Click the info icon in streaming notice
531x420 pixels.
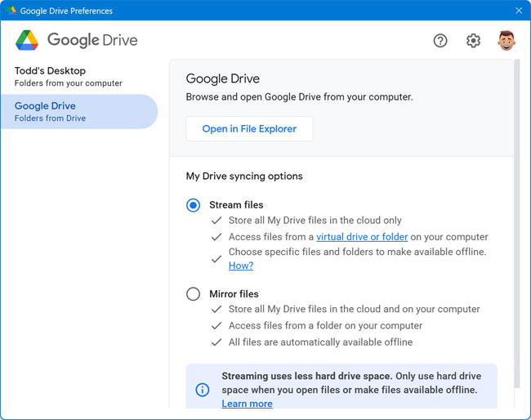202,390
